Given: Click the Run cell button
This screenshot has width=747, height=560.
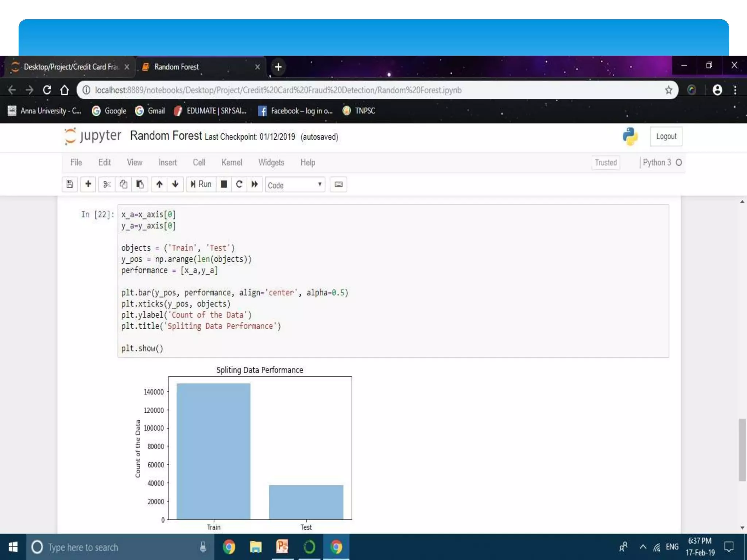Looking at the screenshot, I should click(201, 184).
